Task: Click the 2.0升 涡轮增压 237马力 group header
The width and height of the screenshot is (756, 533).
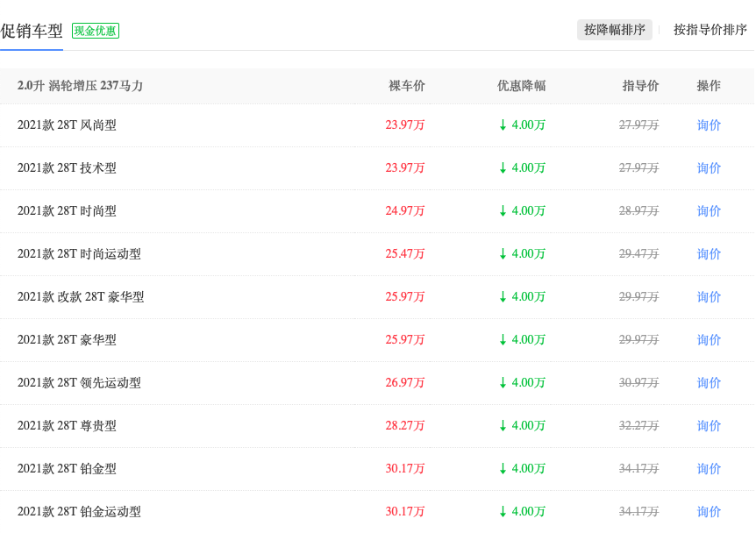Action: tap(80, 86)
